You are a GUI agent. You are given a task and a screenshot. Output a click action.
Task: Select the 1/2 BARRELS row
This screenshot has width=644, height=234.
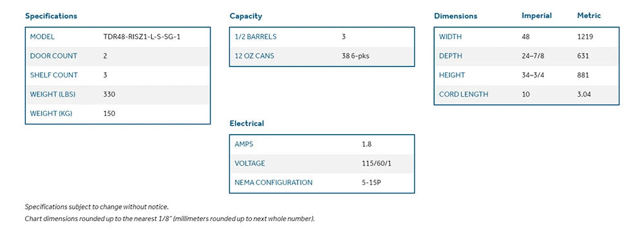(322, 37)
